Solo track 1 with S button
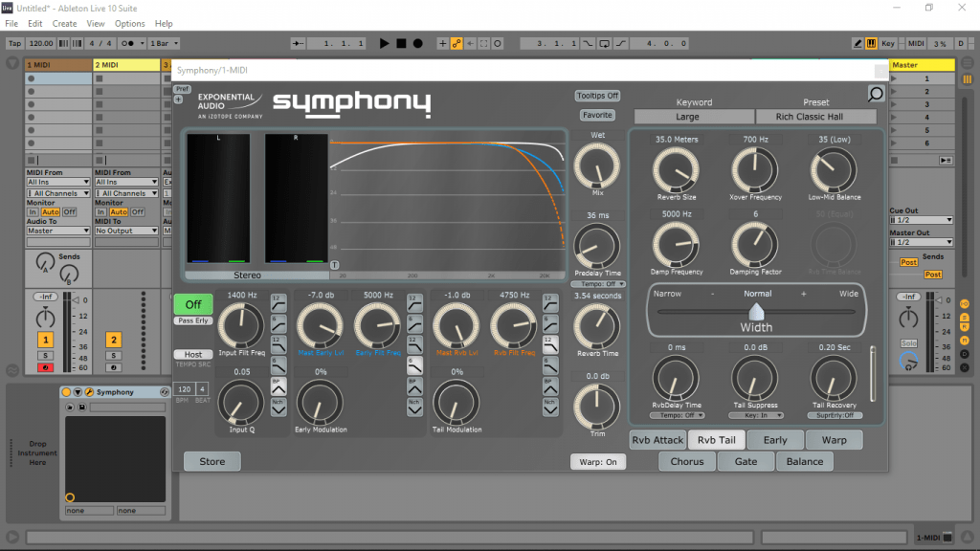Viewport: 980px width, 551px height. (45, 356)
